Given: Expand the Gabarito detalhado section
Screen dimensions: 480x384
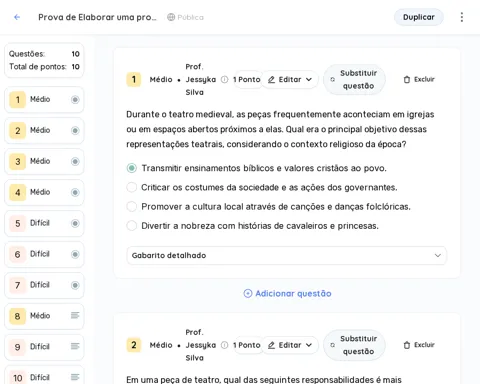Looking at the screenshot, I should 286,255.
